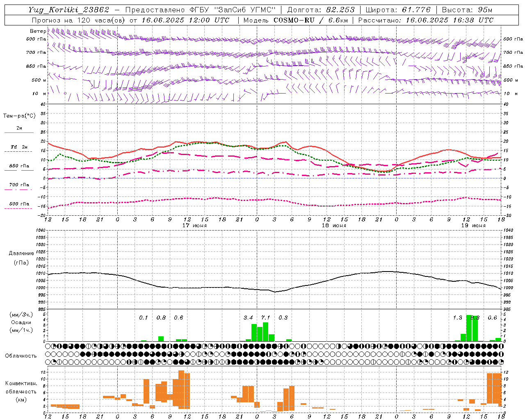Image resolution: width=525 pixels, height=420 pixels.
Task: Select the 3.4 precipitation total
Action: (x=248, y=317)
